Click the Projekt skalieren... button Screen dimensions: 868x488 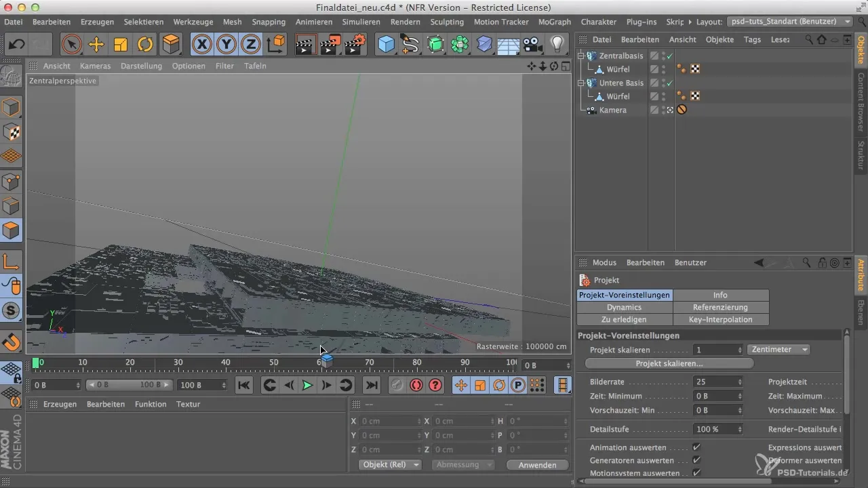click(669, 364)
